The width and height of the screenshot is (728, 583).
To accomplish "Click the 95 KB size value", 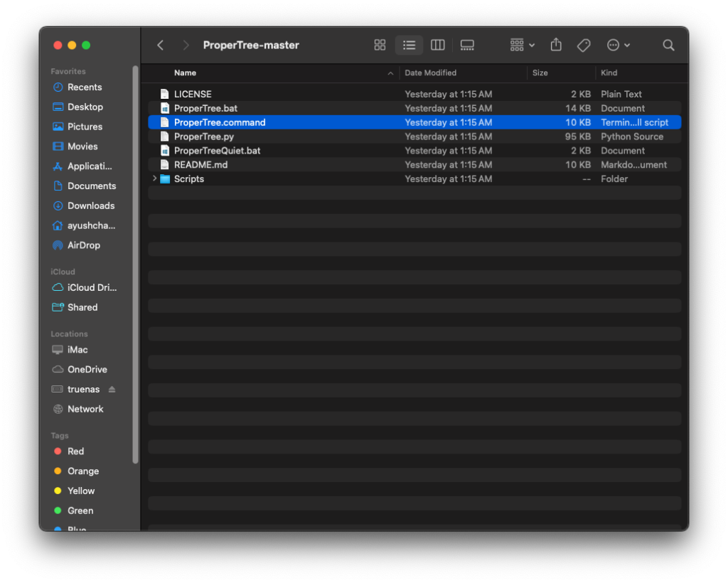I will [x=577, y=137].
